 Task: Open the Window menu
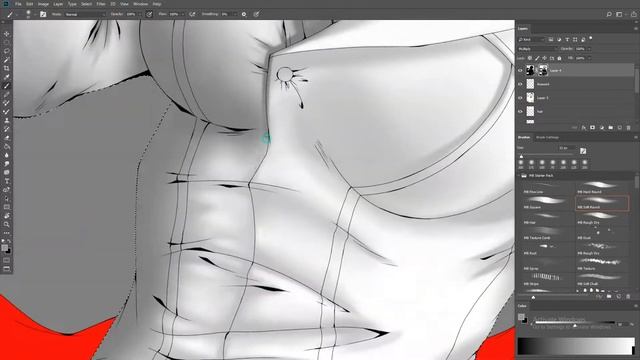(x=141, y=4)
